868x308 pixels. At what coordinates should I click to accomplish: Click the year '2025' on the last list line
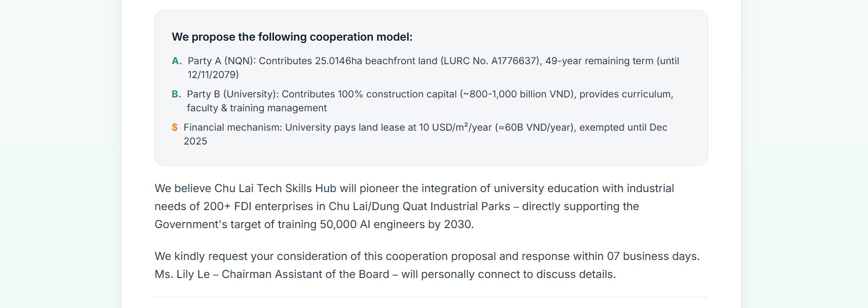[x=195, y=141]
